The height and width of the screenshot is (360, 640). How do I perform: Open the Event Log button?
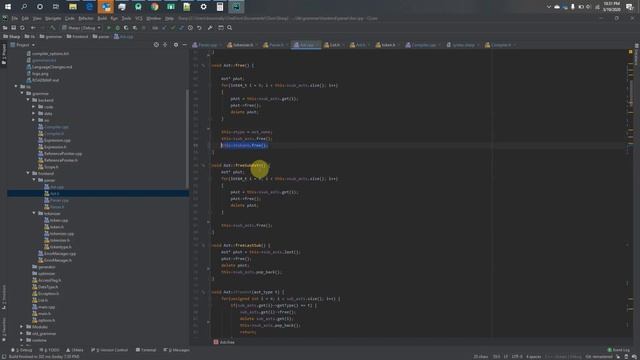tap(618, 350)
